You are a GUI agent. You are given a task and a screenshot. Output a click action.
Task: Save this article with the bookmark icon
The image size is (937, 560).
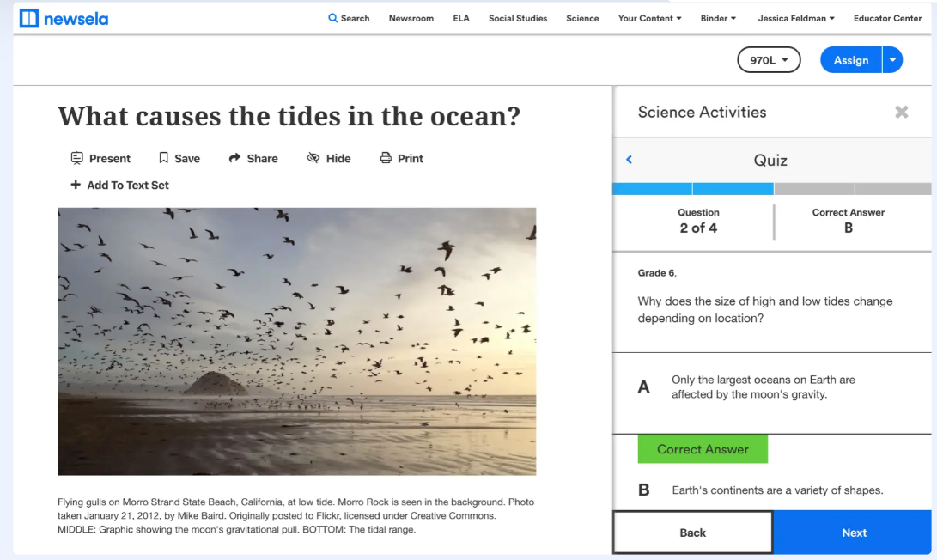coord(179,158)
